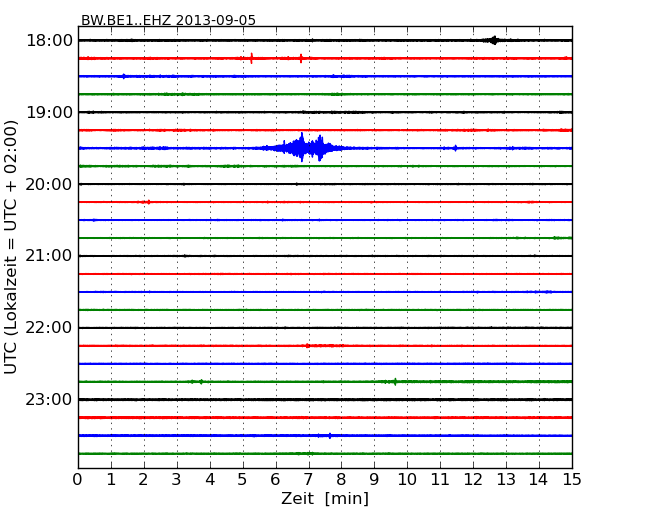The height and width of the screenshot is (520, 650).
Task: Click the 23:00 time label
Action: click(49, 400)
